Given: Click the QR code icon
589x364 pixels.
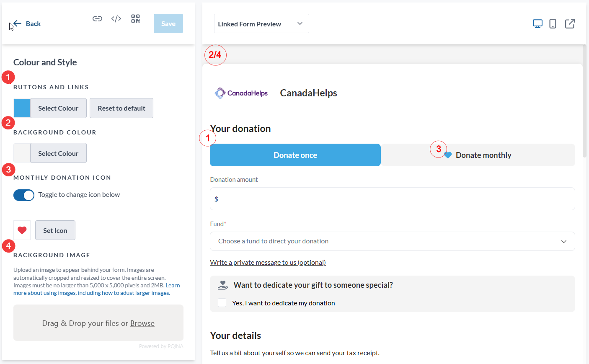Looking at the screenshot, I should point(135,18).
